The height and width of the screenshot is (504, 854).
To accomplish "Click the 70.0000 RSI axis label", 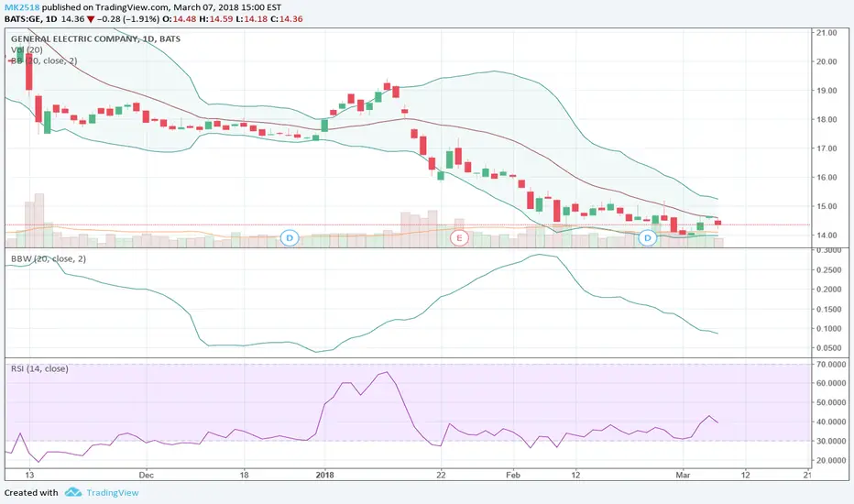I will 830,364.
